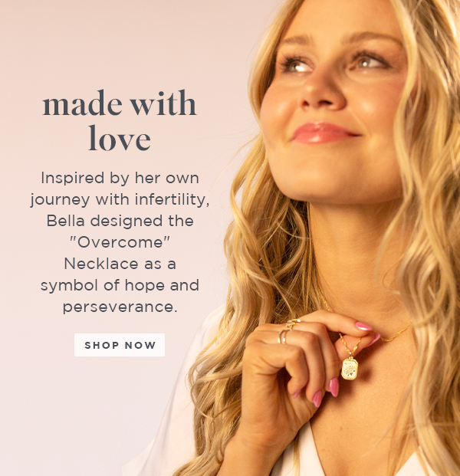Viewport: 460px width, 476px height.
Task: Click "Inspired by her own" text line
Action: pos(120,179)
